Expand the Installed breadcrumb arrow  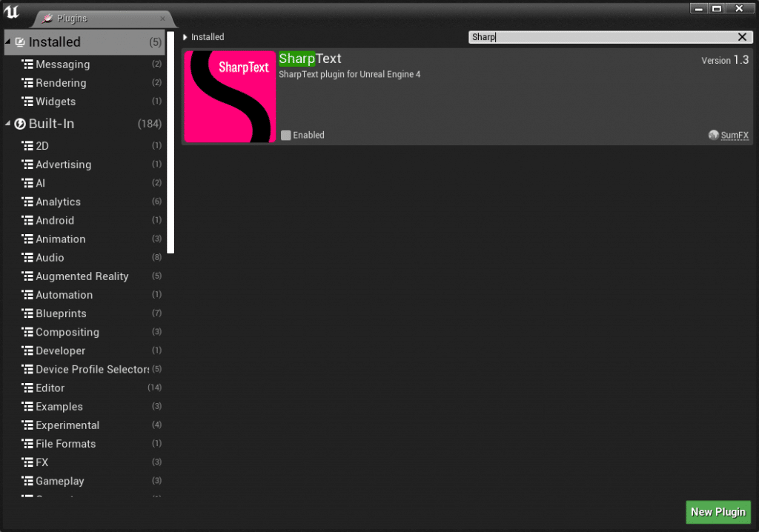[x=184, y=36]
